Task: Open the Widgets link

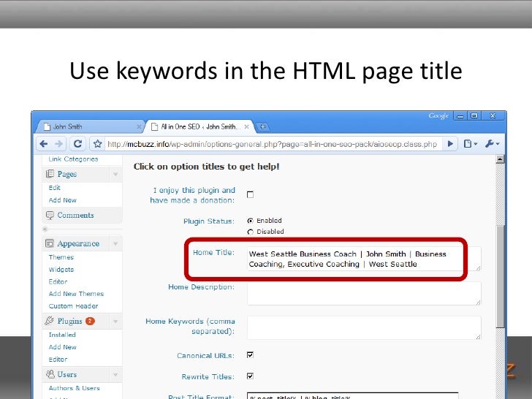Action: (x=61, y=270)
